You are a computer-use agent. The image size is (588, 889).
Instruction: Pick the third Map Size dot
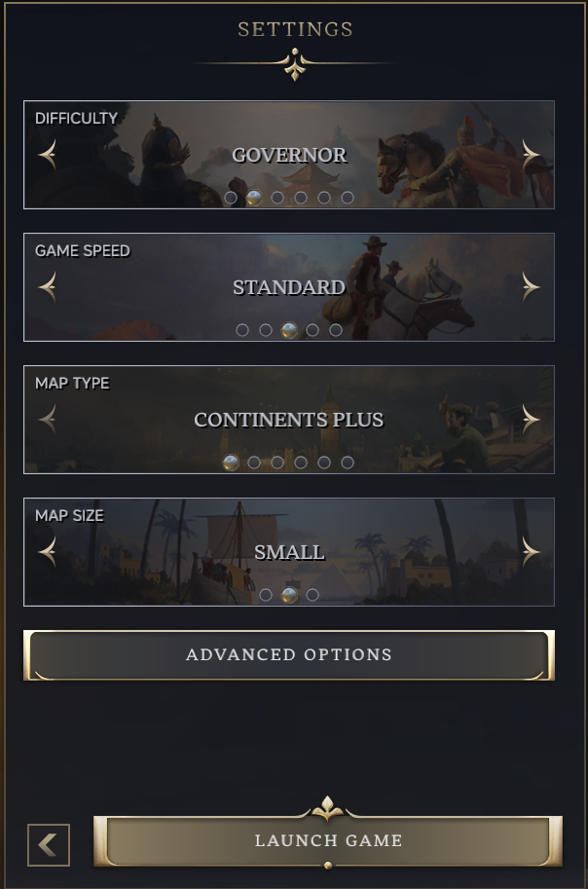[x=312, y=595]
